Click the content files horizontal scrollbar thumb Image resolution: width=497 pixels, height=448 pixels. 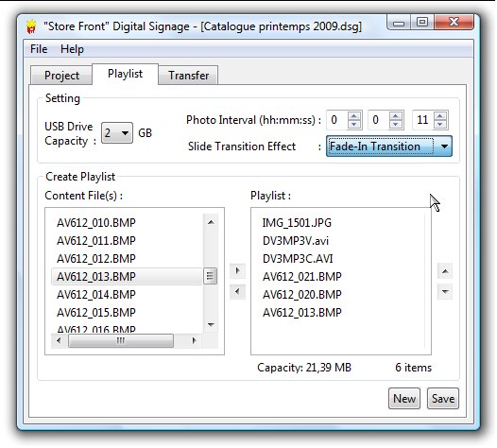click(x=121, y=341)
